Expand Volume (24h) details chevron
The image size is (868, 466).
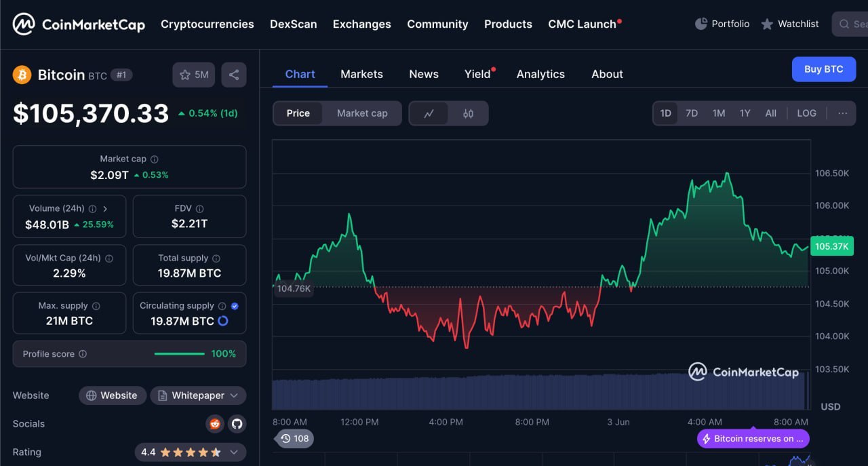click(105, 209)
